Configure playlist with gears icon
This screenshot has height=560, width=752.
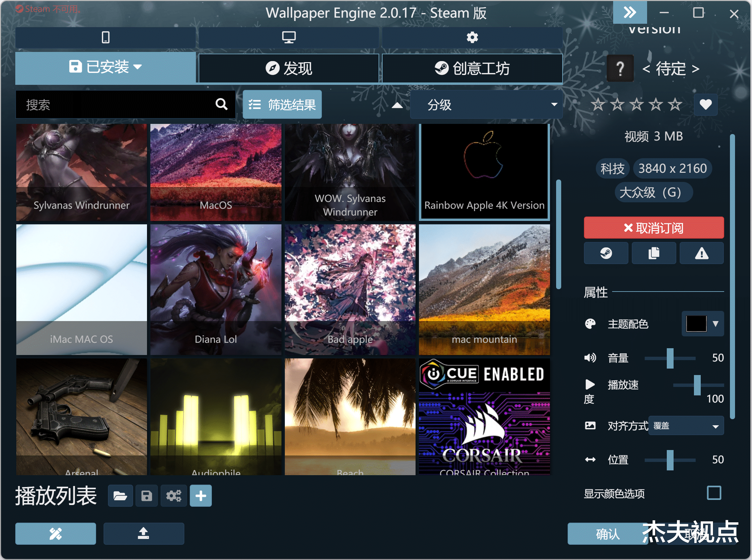(173, 496)
